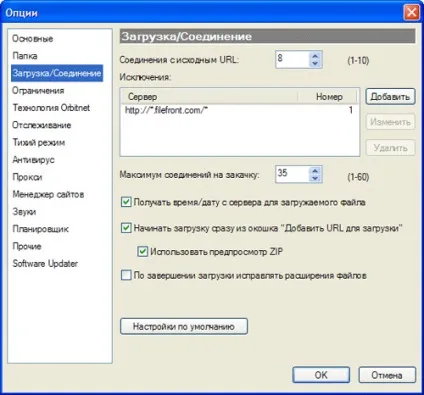
Task: Toggle Получать время/дату с сервера checkbox
Action: (x=126, y=202)
